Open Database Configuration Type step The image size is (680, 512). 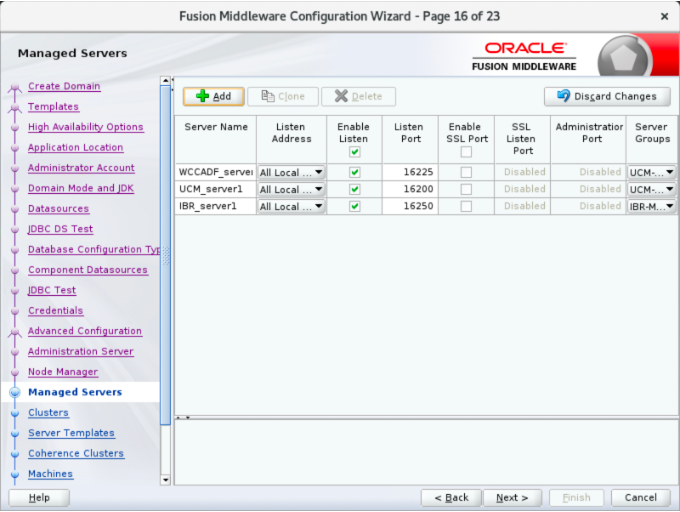click(94, 249)
